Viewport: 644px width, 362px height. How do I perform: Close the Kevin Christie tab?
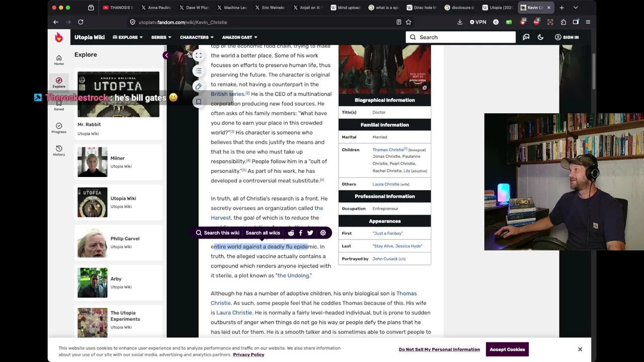pos(548,8)
